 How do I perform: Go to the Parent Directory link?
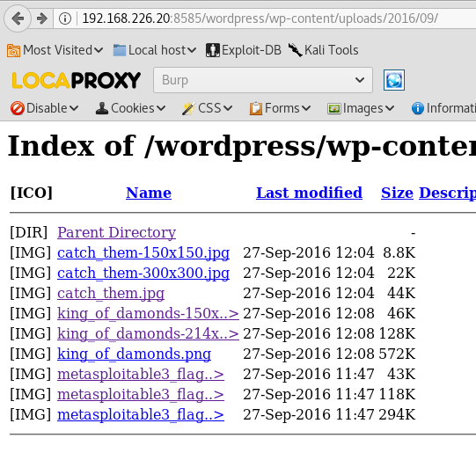tap(116, 232)
